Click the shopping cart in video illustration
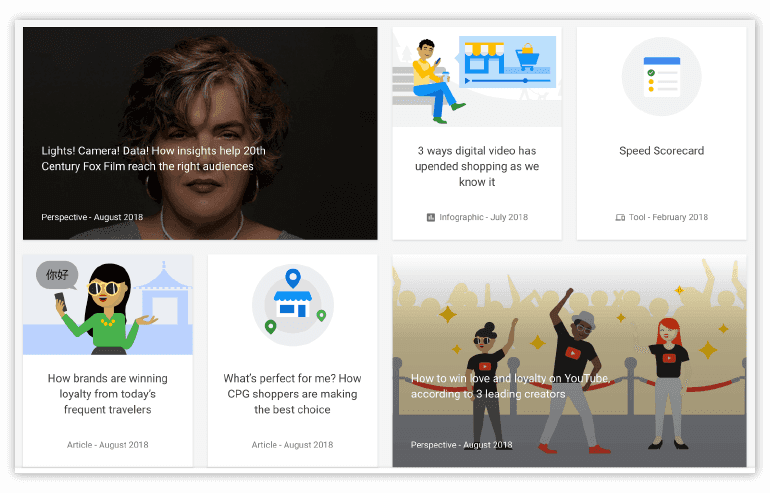Screen dimensions: 770x493 (526, 57)
